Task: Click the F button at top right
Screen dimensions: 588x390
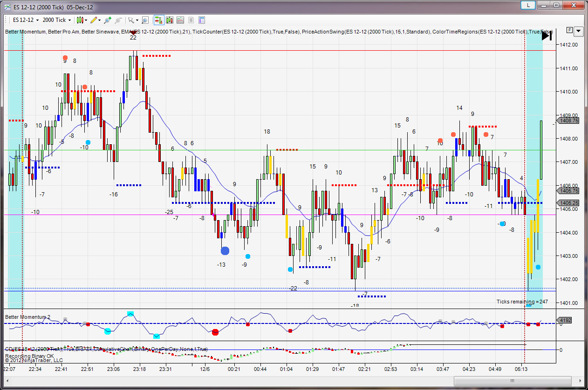Action: tap(569, 30)
